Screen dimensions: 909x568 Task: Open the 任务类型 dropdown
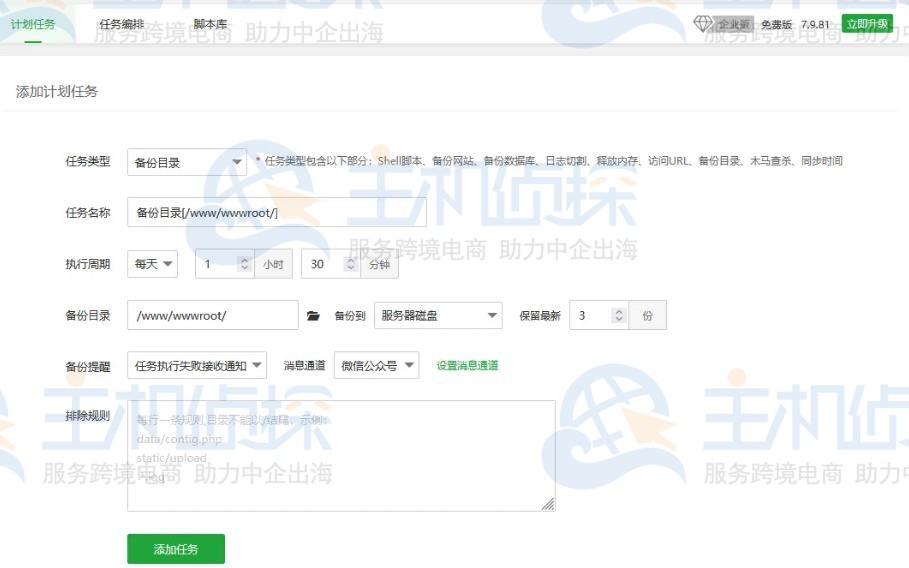coord(187,162)
